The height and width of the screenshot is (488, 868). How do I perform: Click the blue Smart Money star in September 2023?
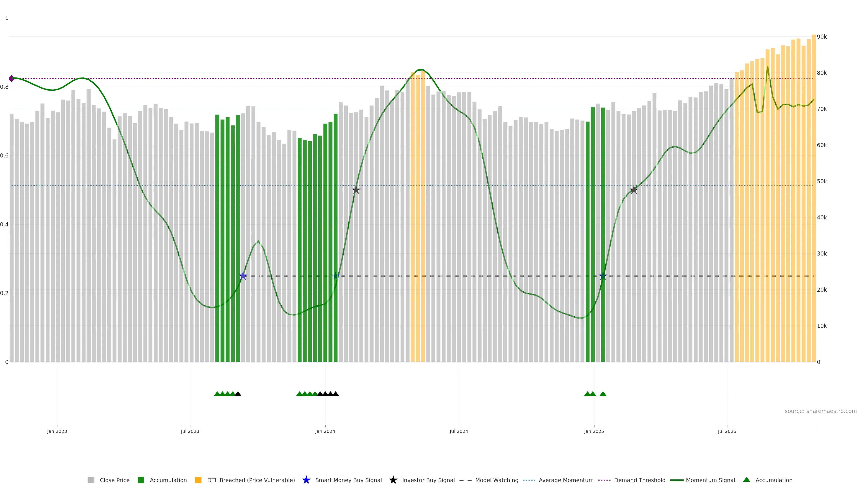pos(243,276)
